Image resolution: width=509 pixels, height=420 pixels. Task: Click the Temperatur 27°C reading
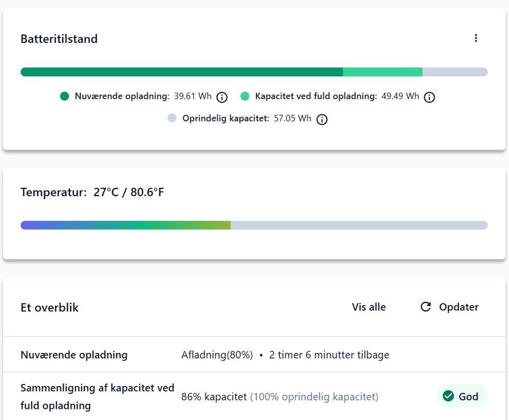pyautogui.click(x=92, y=192)
